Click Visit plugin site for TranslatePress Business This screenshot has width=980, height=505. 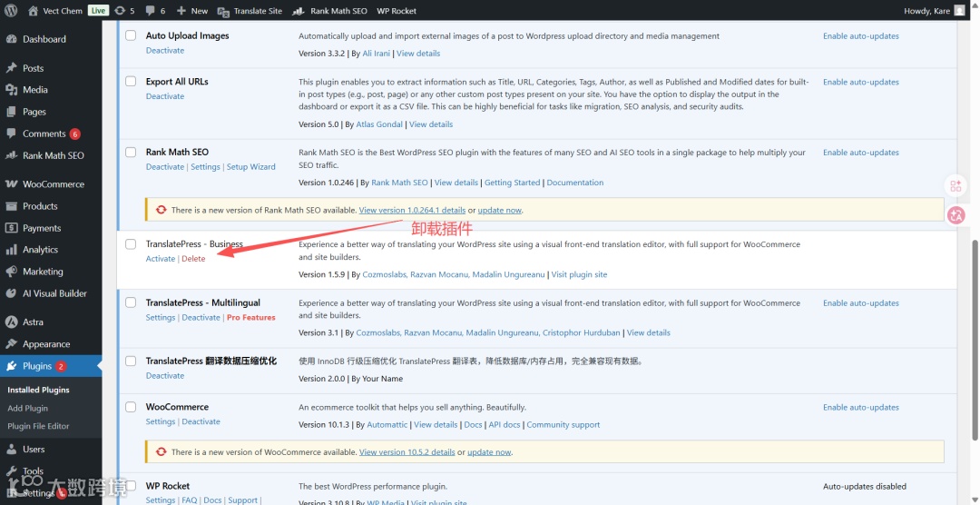(579, 274)
